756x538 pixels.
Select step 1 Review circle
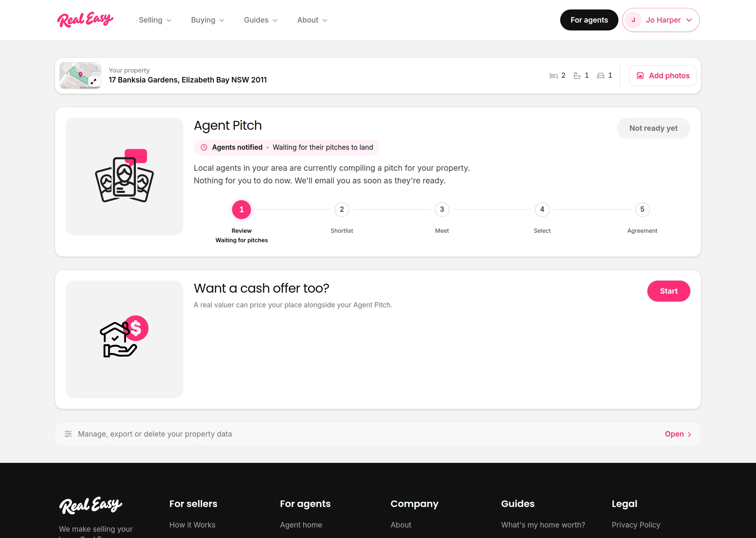click(x=241, y=209)
